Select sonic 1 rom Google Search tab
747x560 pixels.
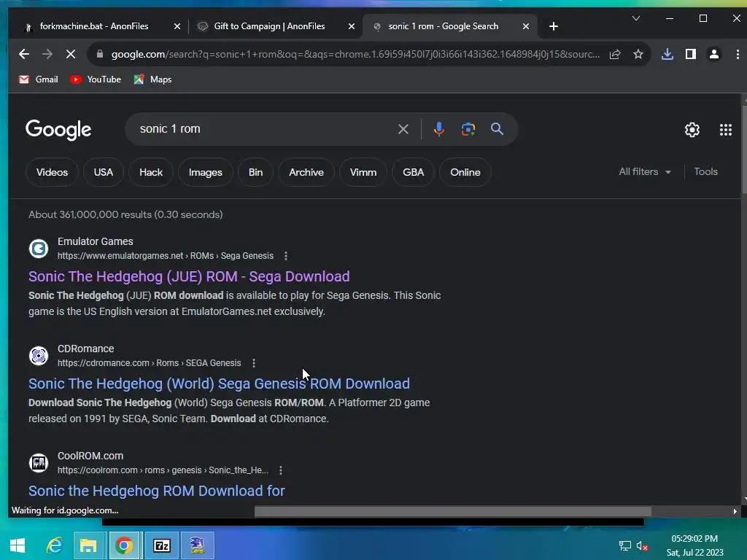(x=443, y=26)
